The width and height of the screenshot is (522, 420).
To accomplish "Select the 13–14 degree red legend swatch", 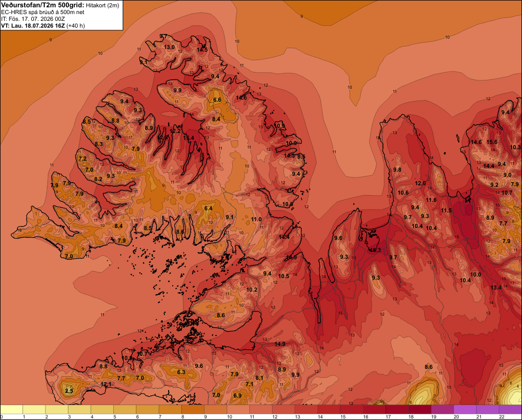I will pyautogui.click(x=306, y=410).
